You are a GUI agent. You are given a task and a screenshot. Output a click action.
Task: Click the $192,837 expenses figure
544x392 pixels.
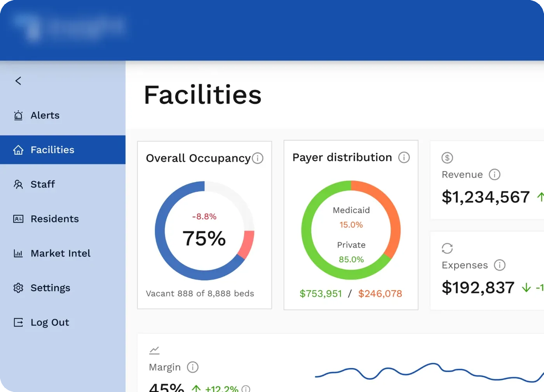tap(478, 288)
